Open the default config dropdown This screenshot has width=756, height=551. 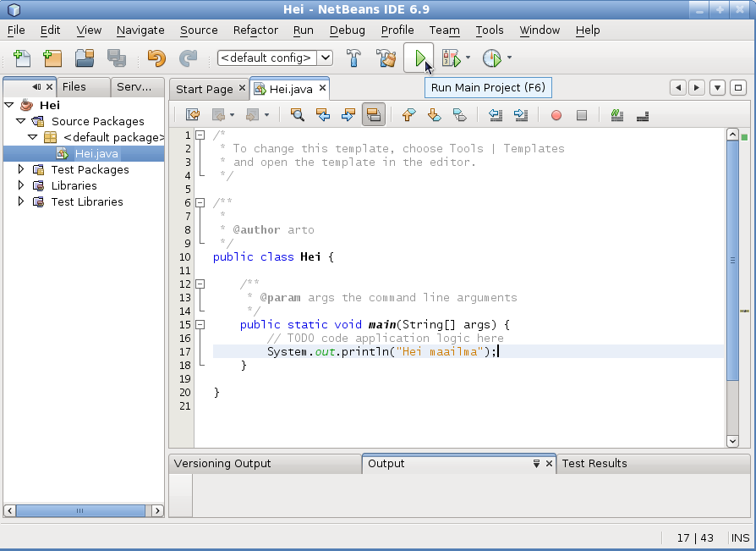tap(326, 58)
